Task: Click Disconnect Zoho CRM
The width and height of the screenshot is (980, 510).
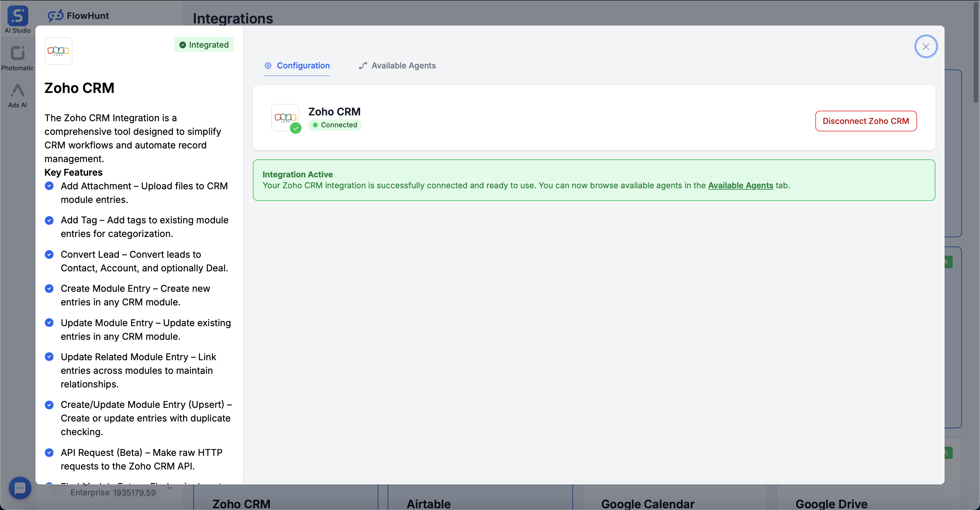Action: 865,121
